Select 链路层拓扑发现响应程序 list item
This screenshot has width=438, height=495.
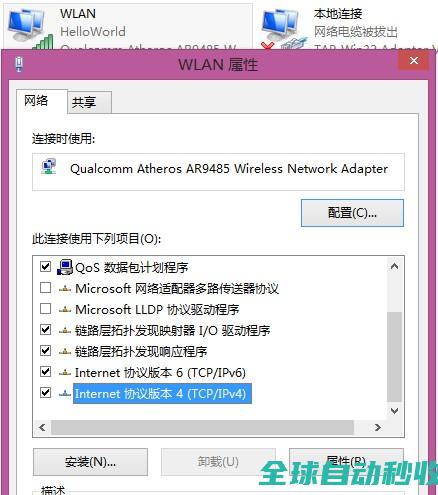tap(141, 352)
